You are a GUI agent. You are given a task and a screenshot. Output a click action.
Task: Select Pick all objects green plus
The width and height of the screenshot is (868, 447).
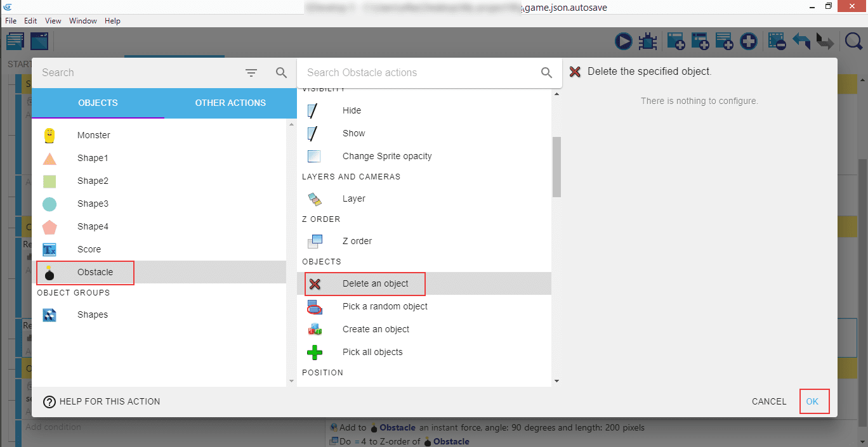[x=315, y=352]
